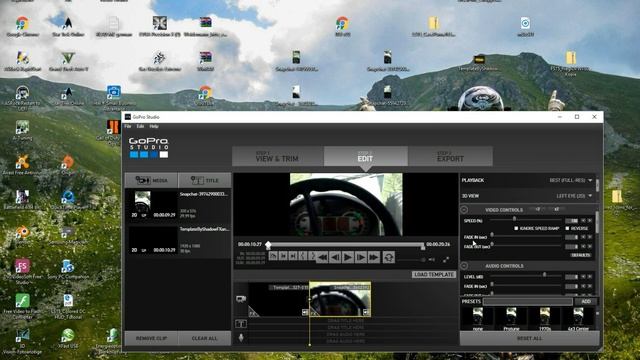640x360 pixels.
Task: Select the TemplateByShadowFX clip in media bin
Action: pos(178,241)
